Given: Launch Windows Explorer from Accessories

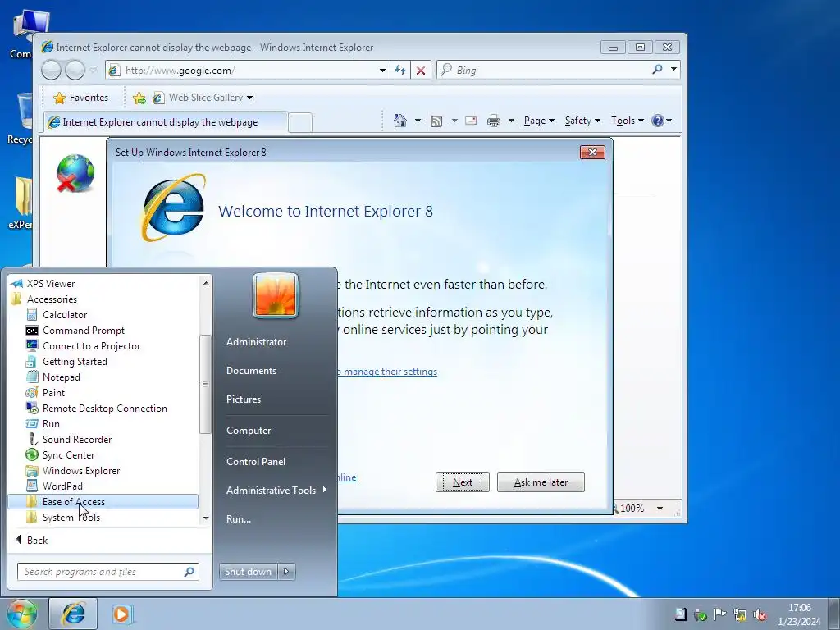Looking at the screenshot, I should coord(81,470).
